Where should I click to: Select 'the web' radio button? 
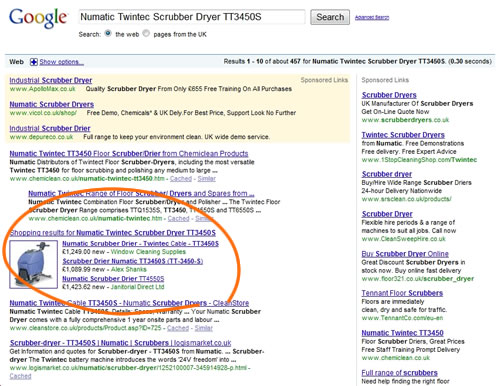[x=108, y=33]
